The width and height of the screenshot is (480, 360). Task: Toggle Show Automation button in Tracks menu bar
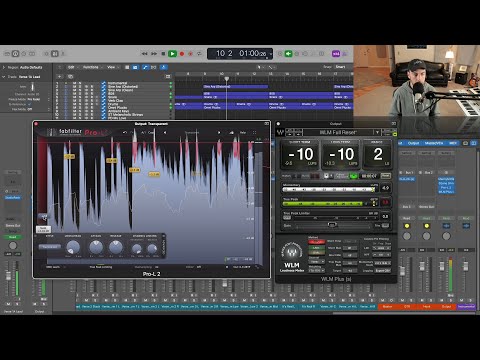click(x=145, y=67)
